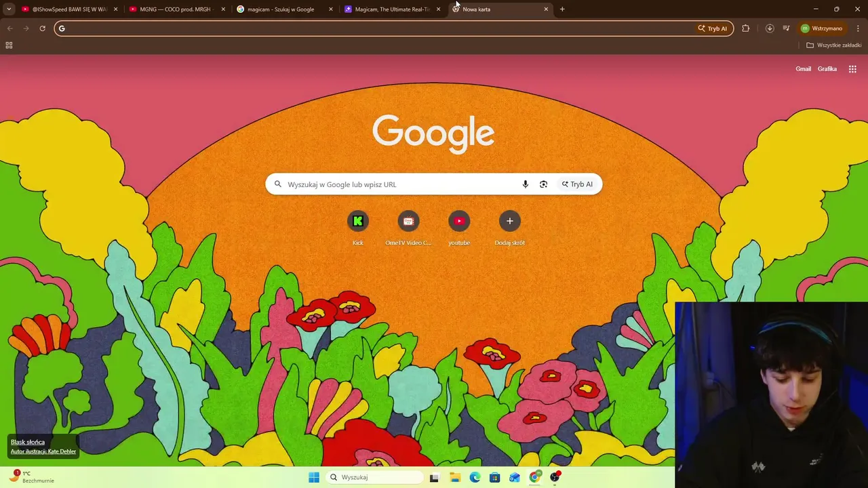Open the Downloads icon in toolbar
868x488 pixels.
[770, 28]
